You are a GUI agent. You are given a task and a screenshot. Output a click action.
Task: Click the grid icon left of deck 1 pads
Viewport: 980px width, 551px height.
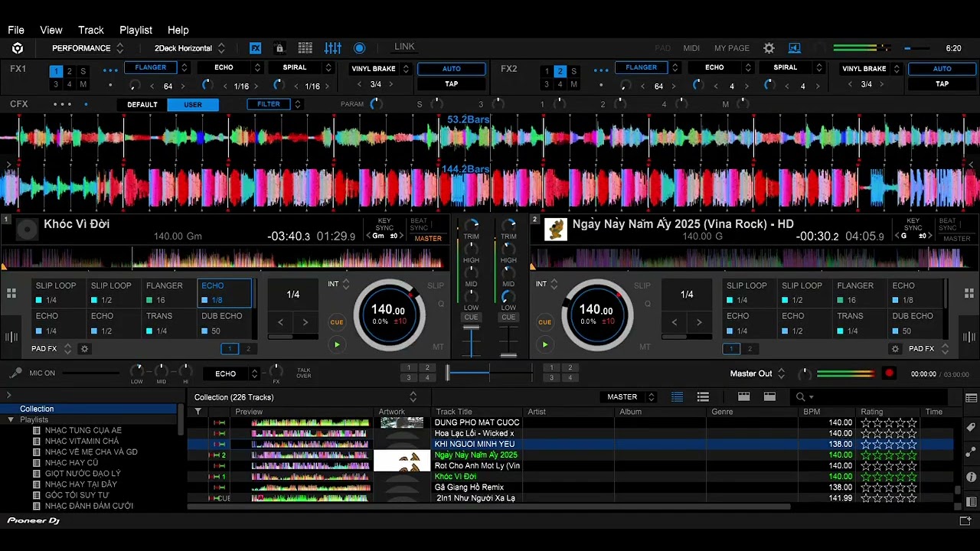tap(11, 293)
